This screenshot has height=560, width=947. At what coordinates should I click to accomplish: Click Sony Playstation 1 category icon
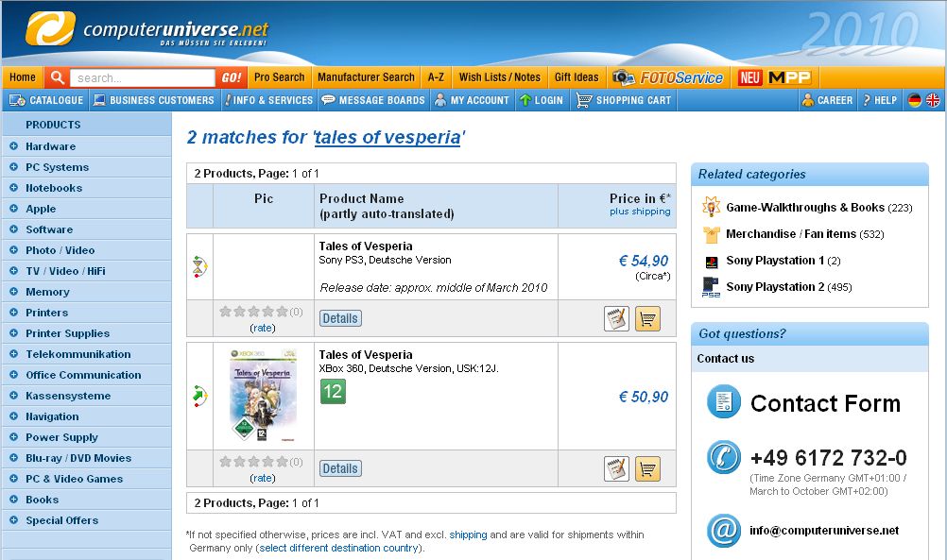[711, 262]
